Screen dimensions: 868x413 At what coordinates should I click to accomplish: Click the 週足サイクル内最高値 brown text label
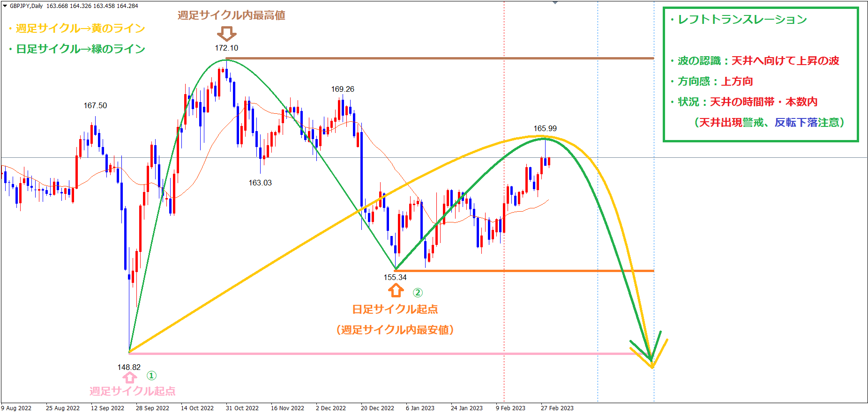(x=232, y=15)
